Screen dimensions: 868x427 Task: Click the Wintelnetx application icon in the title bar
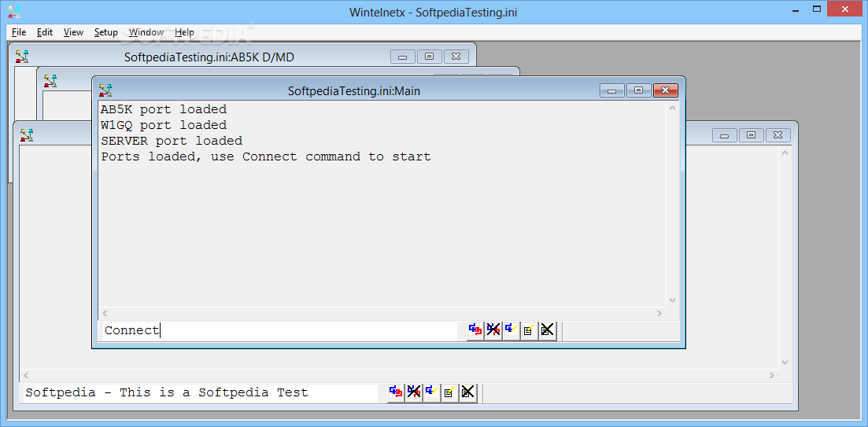(14, 11)
